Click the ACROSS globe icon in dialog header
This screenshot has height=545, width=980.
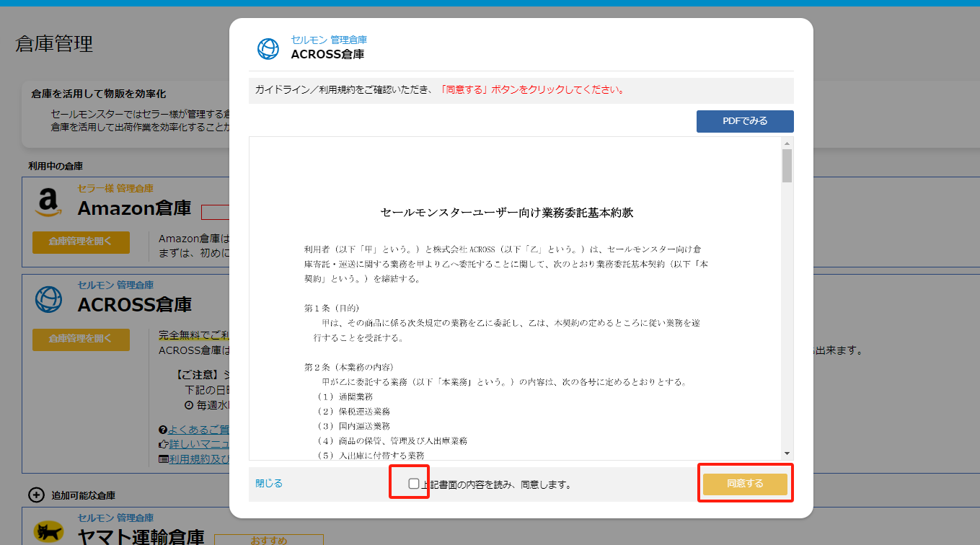268,48
